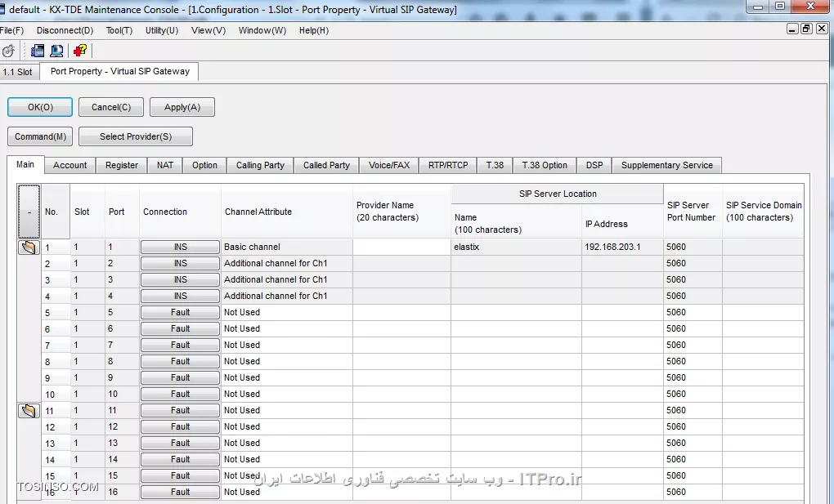This screenshot has height=504, width=834.
Task: Open the T.38 tab
Action: coord(495,165)
